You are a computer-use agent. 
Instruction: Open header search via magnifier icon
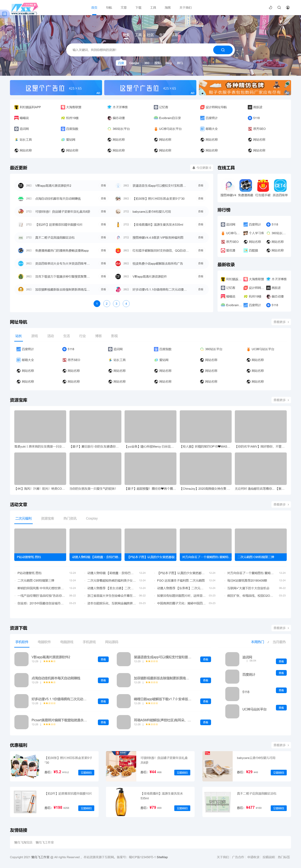pyautogui.click(x=279, y=7)
